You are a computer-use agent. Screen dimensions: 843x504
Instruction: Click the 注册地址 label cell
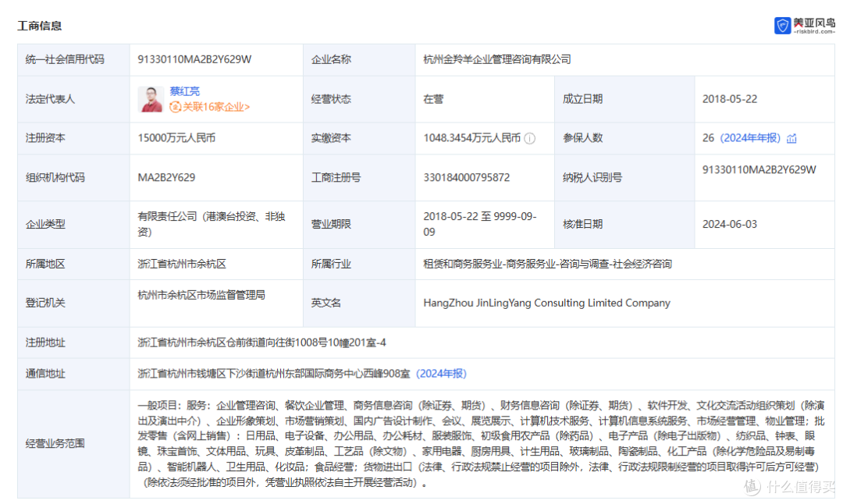[x=73, y=343]
